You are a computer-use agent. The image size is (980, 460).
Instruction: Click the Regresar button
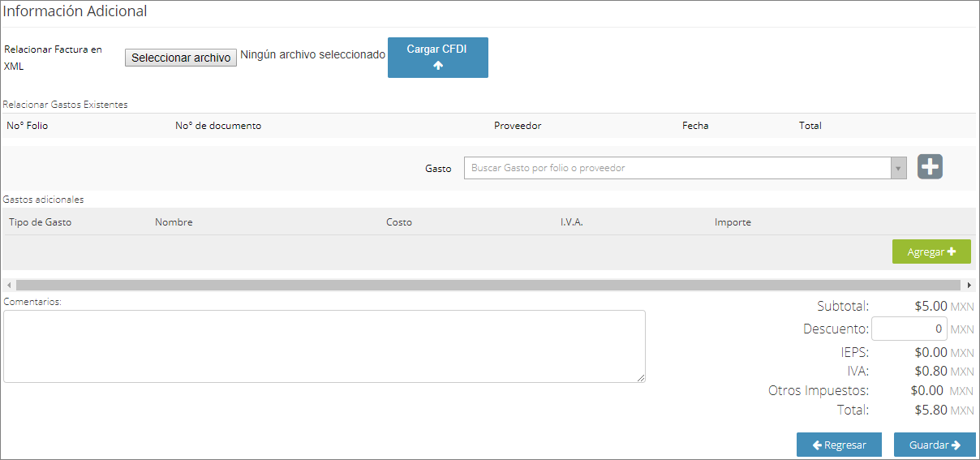[839, 445]
